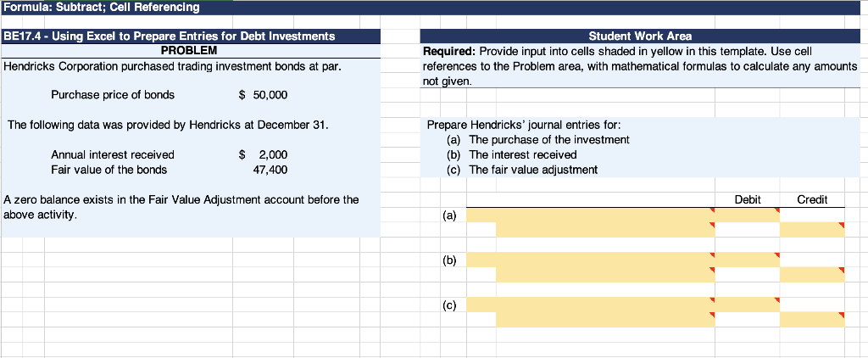The image size is (868, 358).
Task: Select the 47,400 fair value cell
Action: [x=263, y=170]
